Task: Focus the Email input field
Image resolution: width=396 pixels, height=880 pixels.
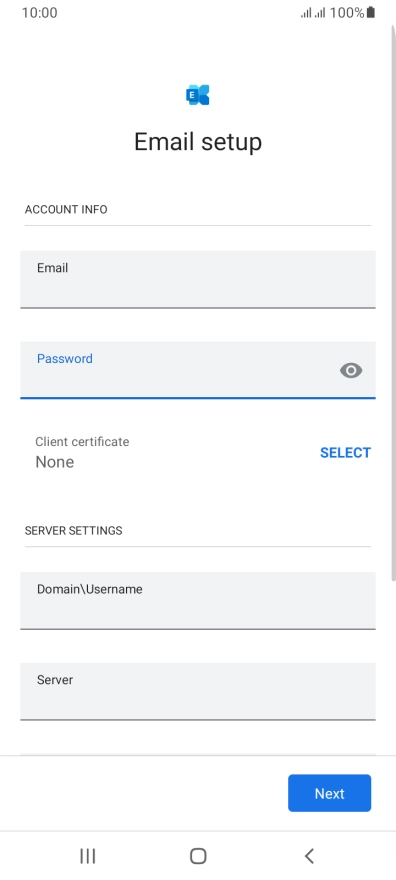Action: tap(198, 279)
